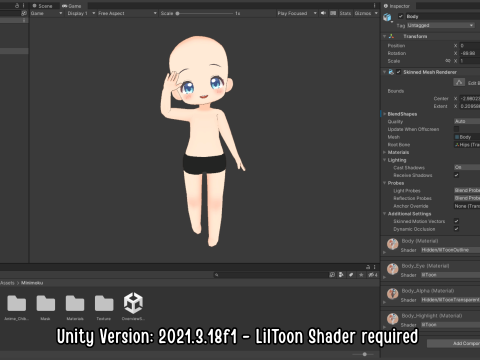
Task: Expand the BlendShapes section
Action: coord(384,114)
